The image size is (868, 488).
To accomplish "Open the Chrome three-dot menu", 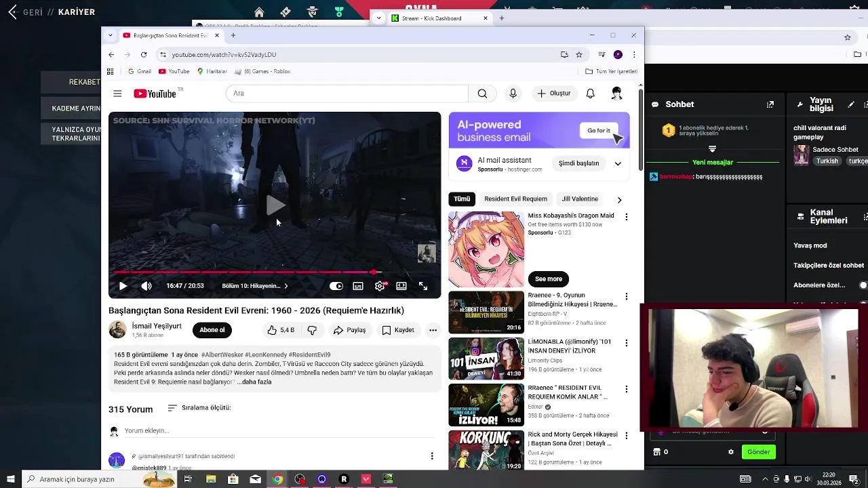I will pos(634,55).
